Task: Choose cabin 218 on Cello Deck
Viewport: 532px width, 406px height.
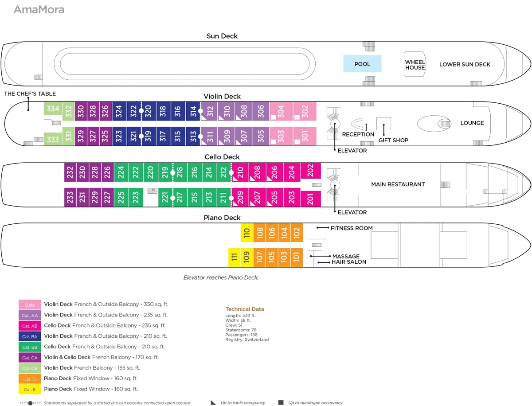Action: click(180, 172)
